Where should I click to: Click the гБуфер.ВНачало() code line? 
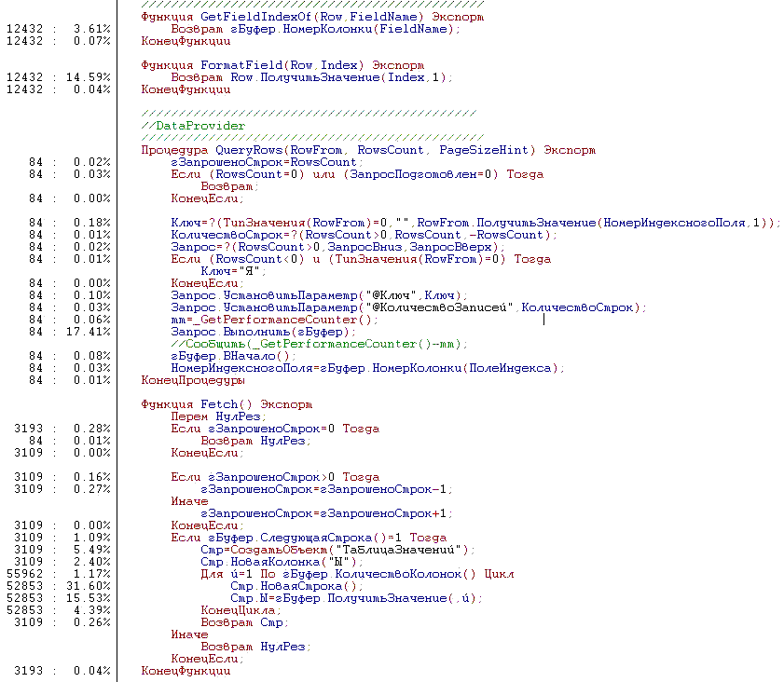point(232,356)
